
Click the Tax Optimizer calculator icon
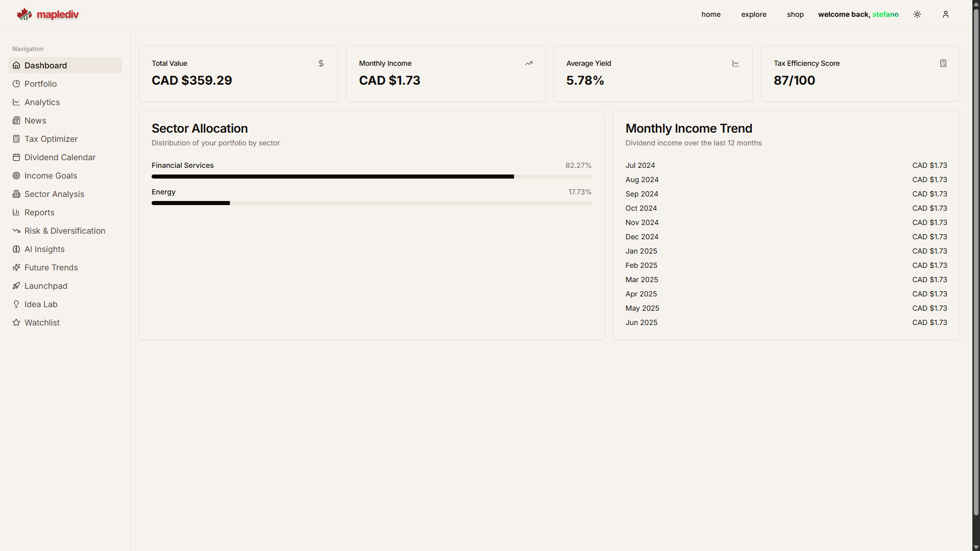point(16,139)
